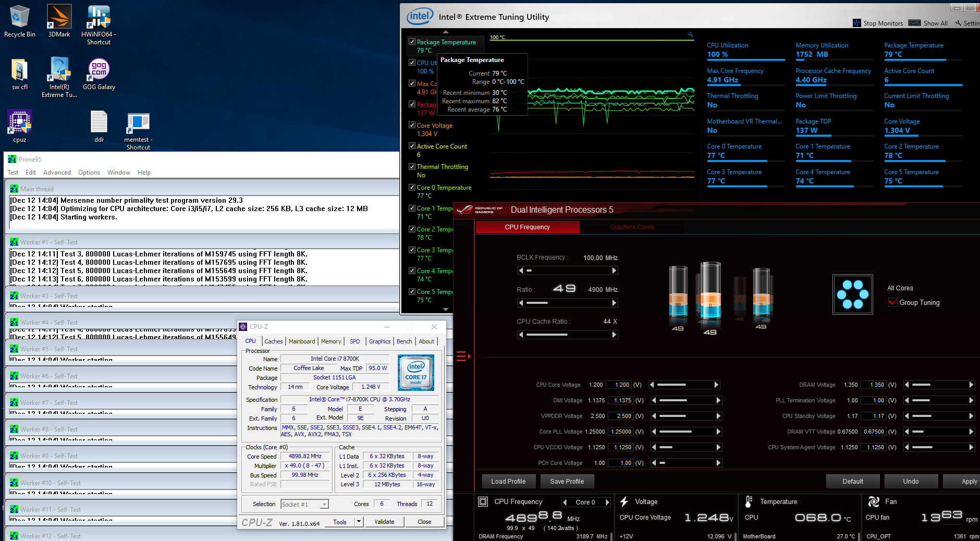Uncheck Group Tuning checkbox
980x541 pixels.
(892, 302)
